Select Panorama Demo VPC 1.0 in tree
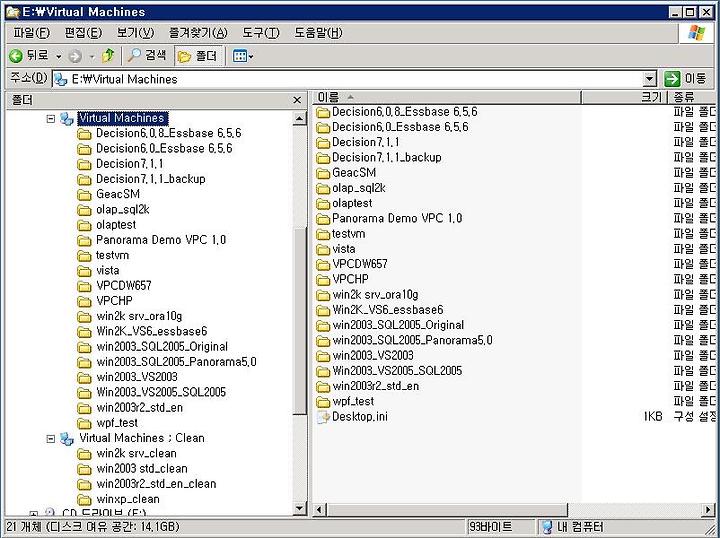Viewport: 720px width, 538px height. point(161,240)
